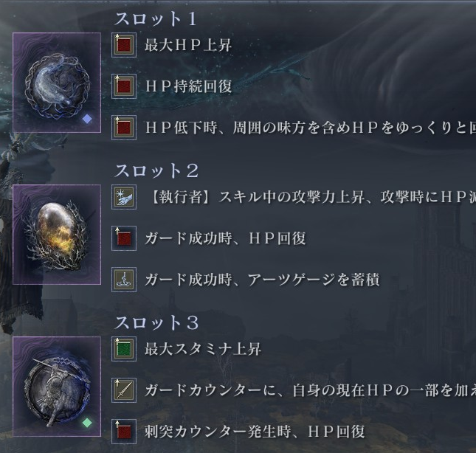Click red icon beside 刺突カウンター発生時
The height and width of the screenshot is (453, 476).
pos(124,432)
